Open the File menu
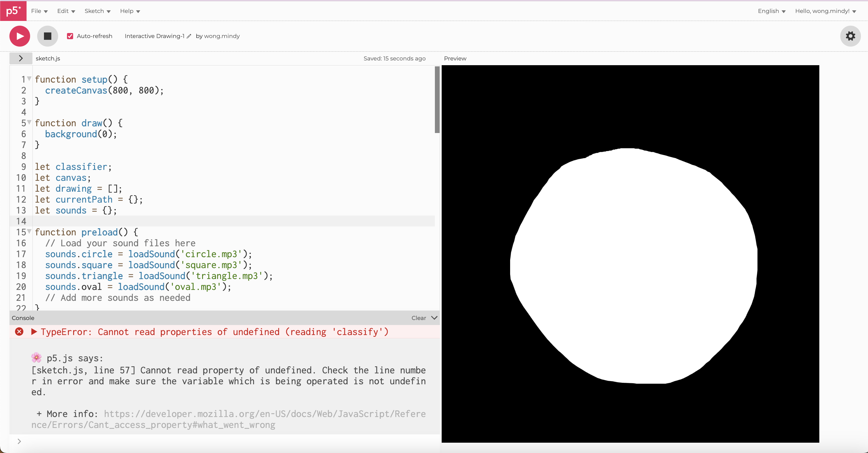 click(x=39, y=11)
